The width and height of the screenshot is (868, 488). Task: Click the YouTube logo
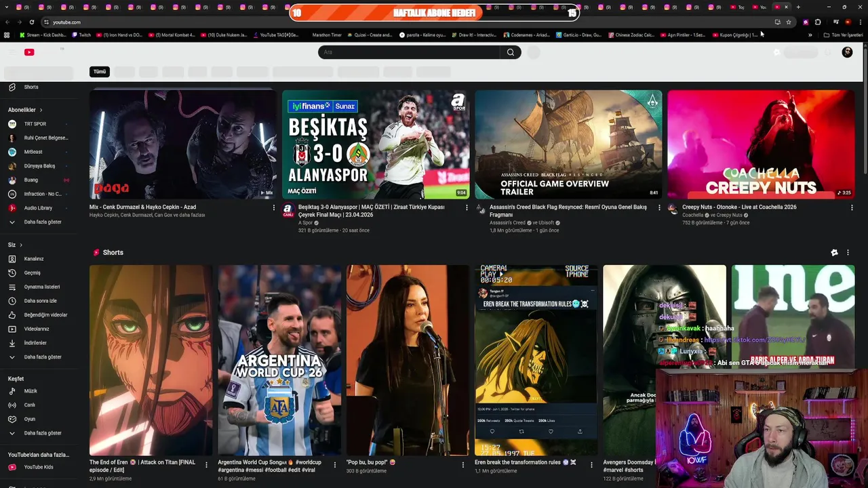pos(29,52)
